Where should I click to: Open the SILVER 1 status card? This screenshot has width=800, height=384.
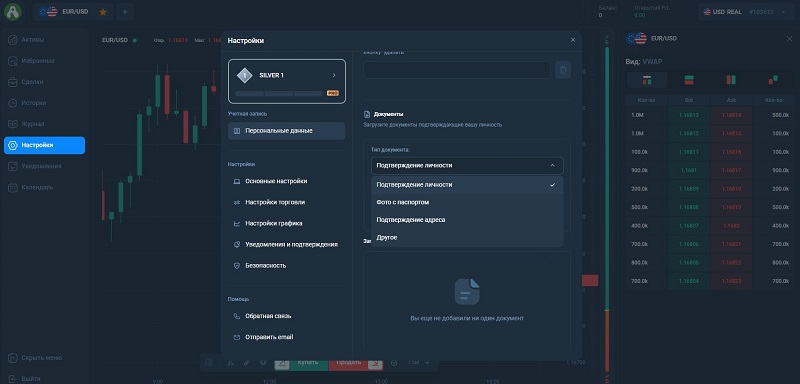pos(287,82)
